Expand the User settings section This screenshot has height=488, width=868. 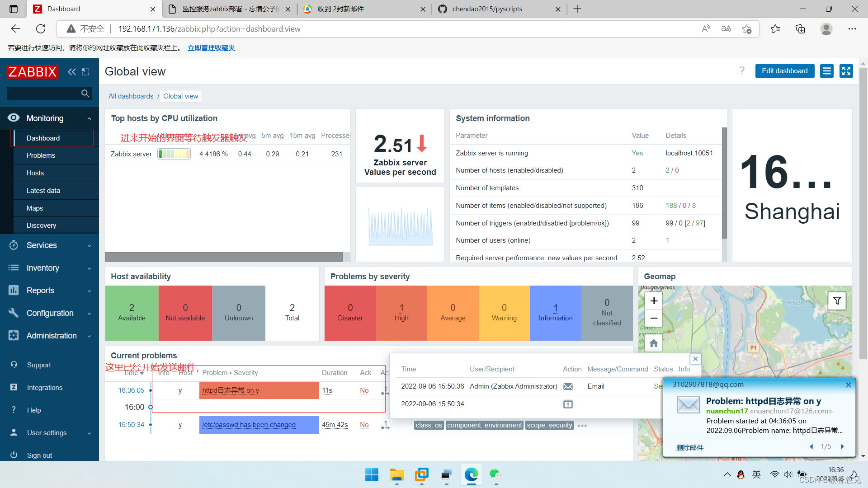tap(49, 433)
